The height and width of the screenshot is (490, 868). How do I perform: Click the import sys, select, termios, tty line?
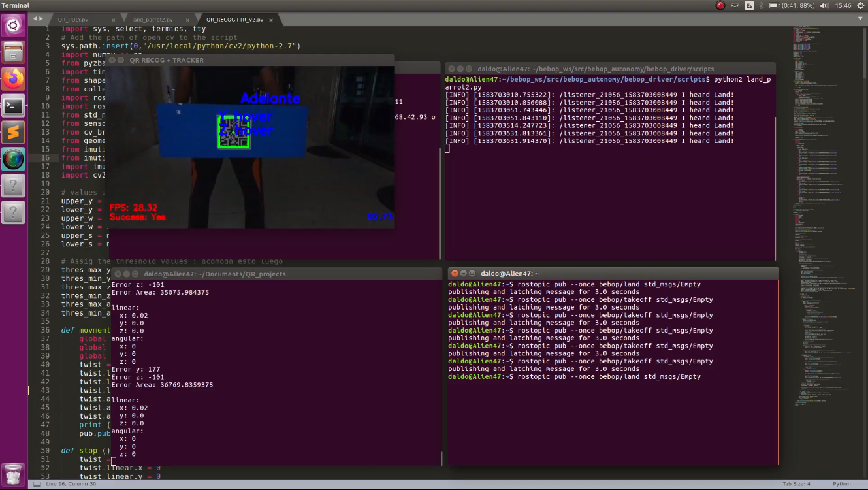pos(133,29)
